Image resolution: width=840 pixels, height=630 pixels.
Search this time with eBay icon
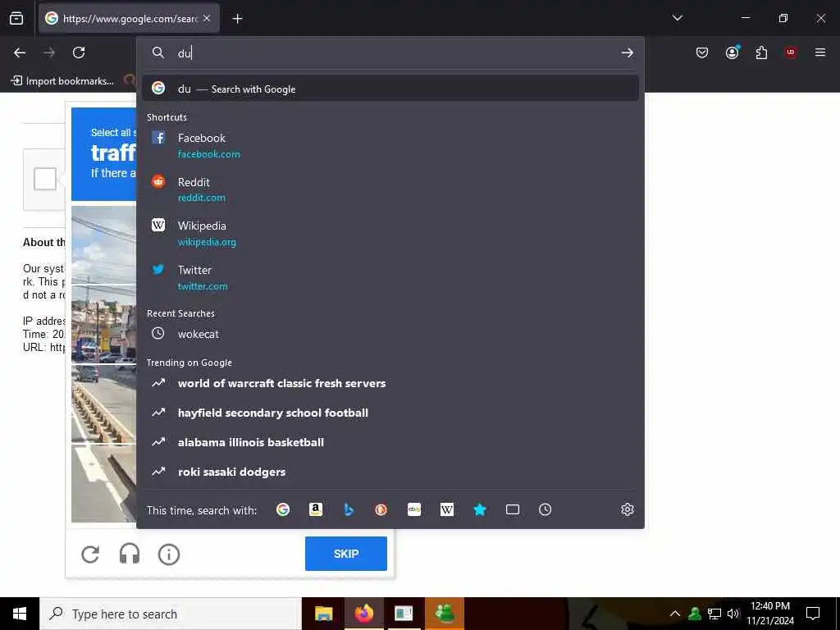414,509
